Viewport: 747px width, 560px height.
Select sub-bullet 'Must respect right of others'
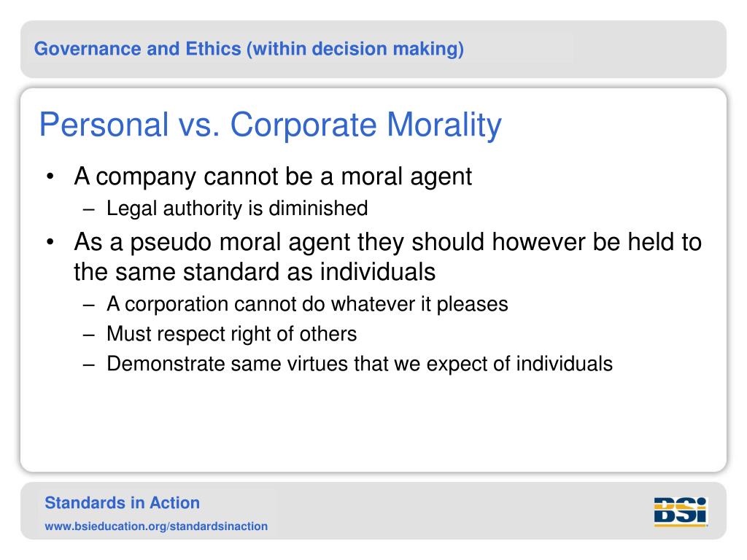point(231,334)
